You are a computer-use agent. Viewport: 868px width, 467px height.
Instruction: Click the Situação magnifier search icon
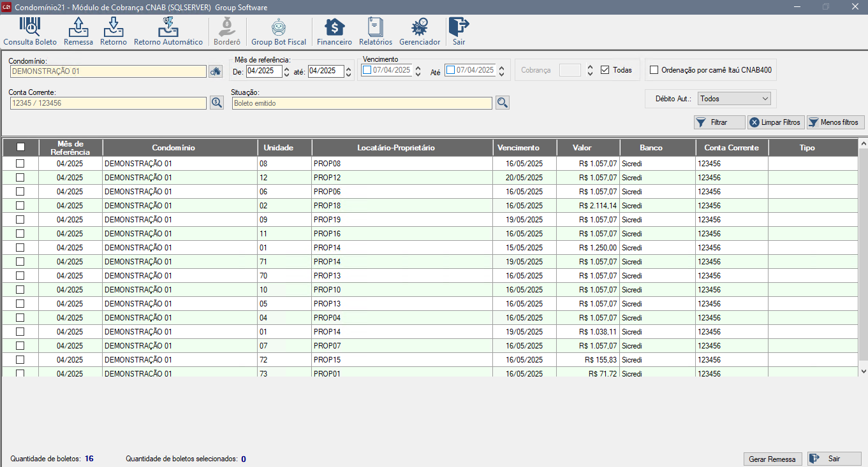click(502, 103)
